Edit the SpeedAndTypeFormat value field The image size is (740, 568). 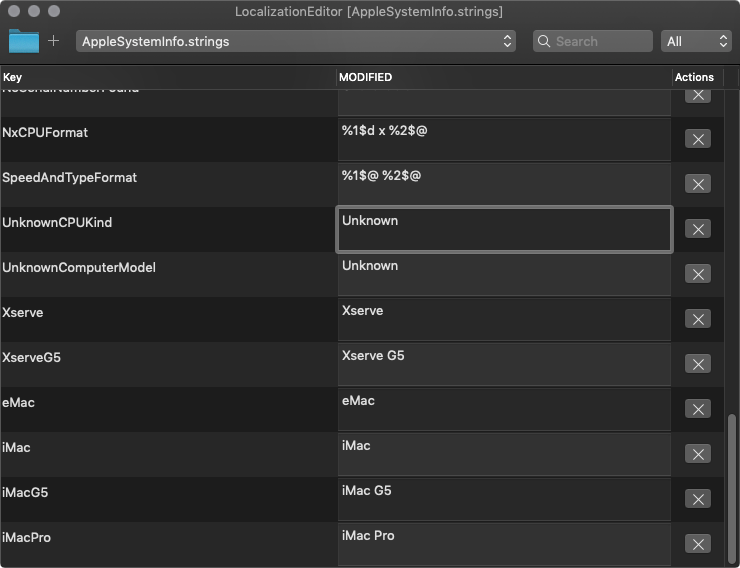pyautogui.click(x=504, y=184)
